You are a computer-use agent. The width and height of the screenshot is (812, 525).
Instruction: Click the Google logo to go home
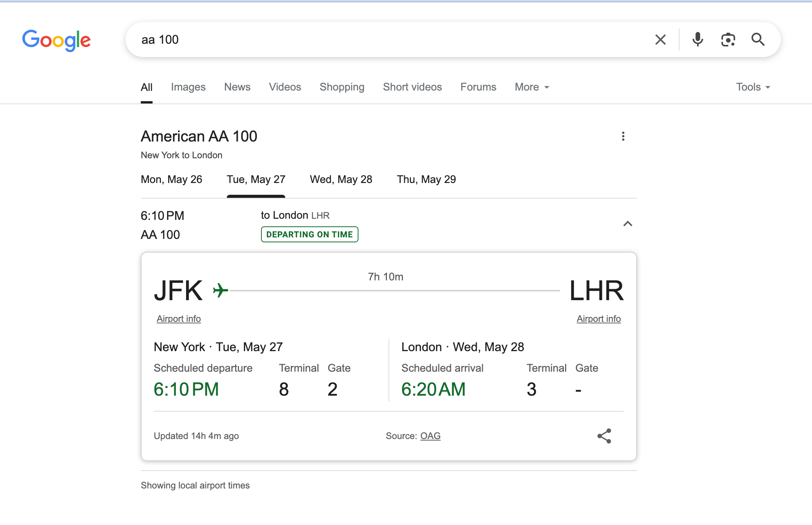56,40
